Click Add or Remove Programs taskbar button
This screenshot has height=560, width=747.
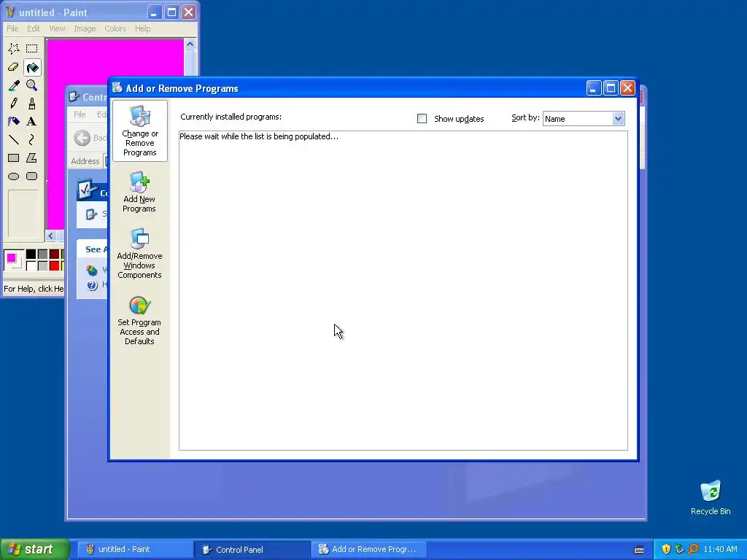pos(368,550)
